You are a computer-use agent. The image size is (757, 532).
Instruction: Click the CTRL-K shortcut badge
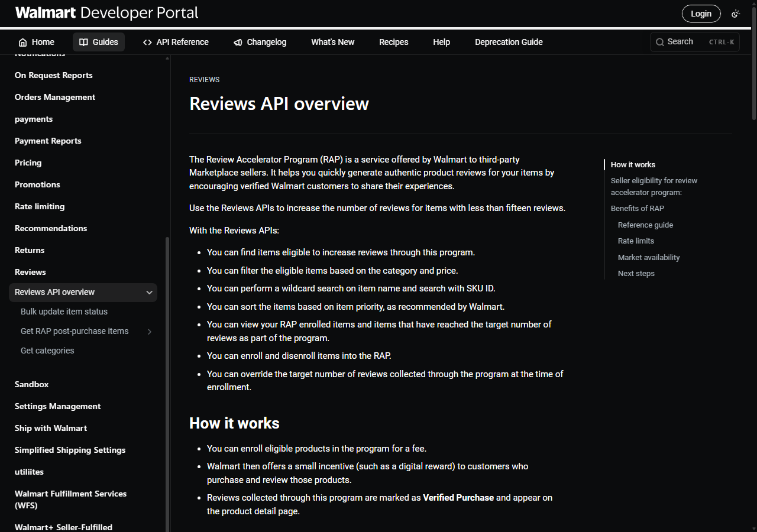(x=722, y=42)
